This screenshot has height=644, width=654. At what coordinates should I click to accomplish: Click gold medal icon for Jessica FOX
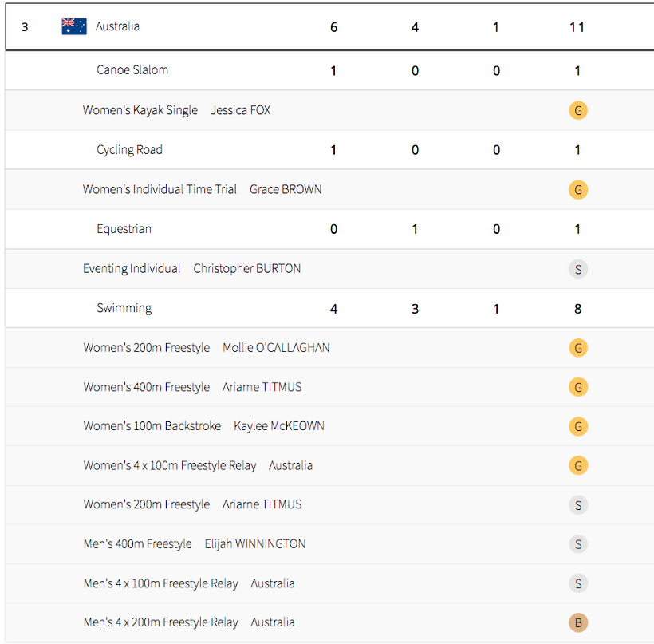(578, 110)
